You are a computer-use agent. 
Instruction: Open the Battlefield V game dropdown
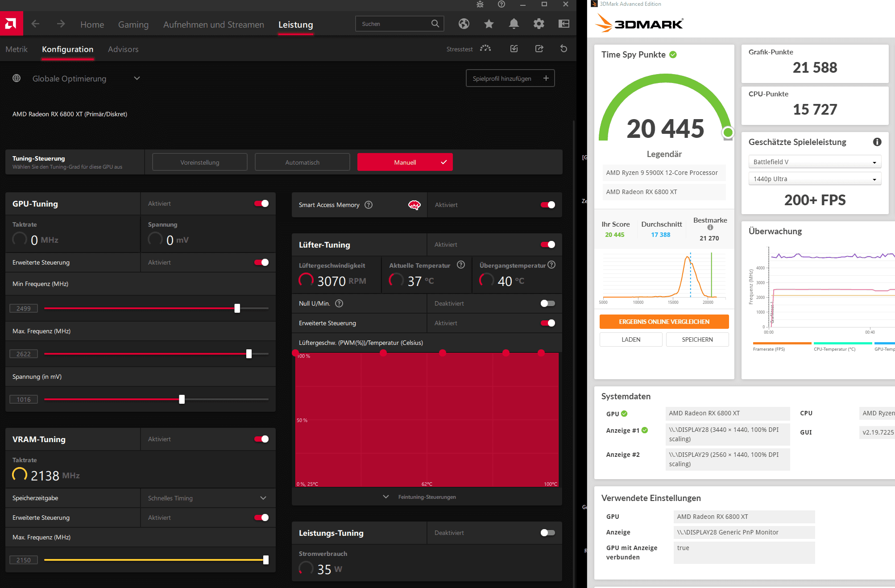tap(814, 162)
